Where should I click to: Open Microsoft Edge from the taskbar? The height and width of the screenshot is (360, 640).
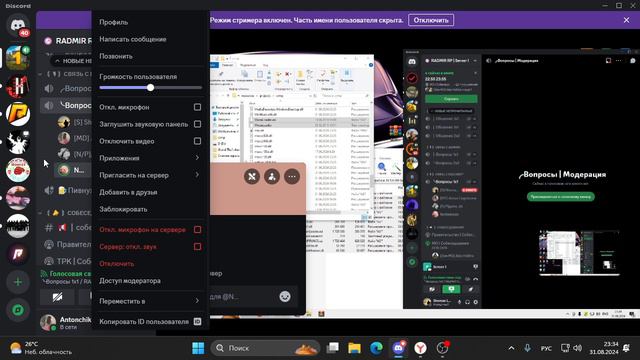coord(376,348)
